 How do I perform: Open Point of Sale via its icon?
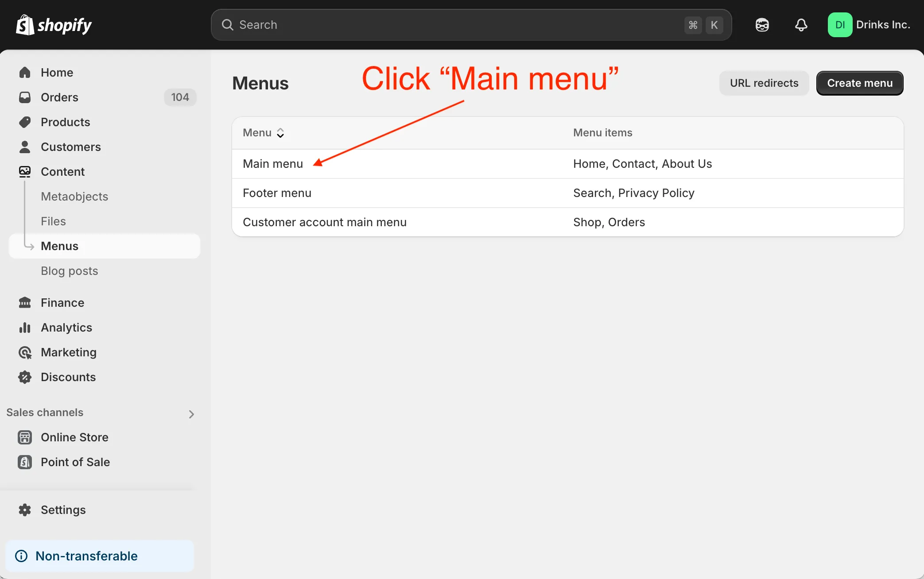pos(25,462)
